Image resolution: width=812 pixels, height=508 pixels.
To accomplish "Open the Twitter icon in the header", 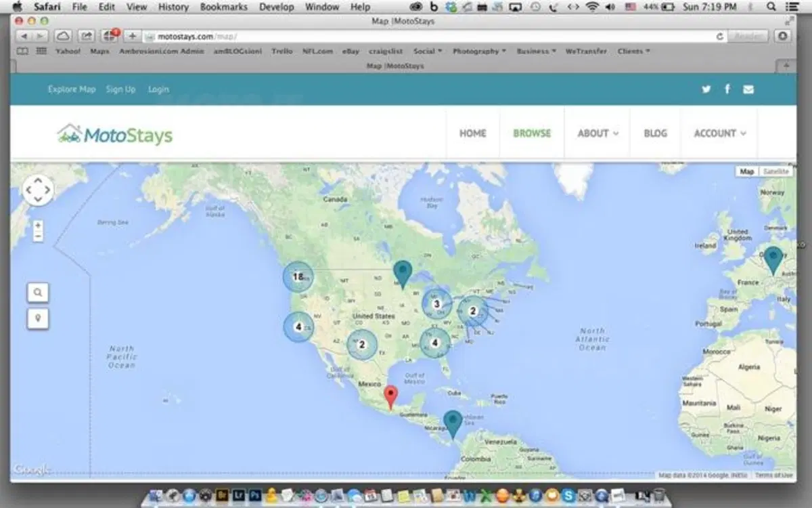I will [x=706, y=89].
